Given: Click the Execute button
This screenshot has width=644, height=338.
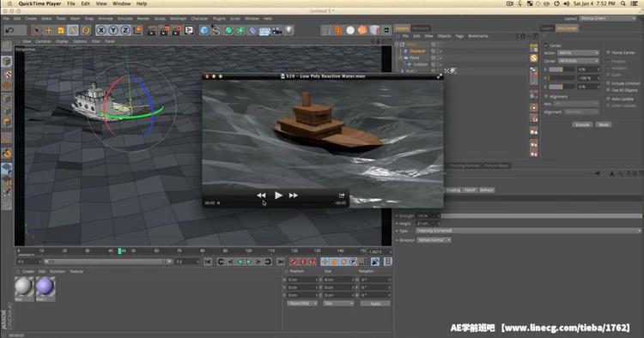Looking at the screenshot, I should click(582, 124).
